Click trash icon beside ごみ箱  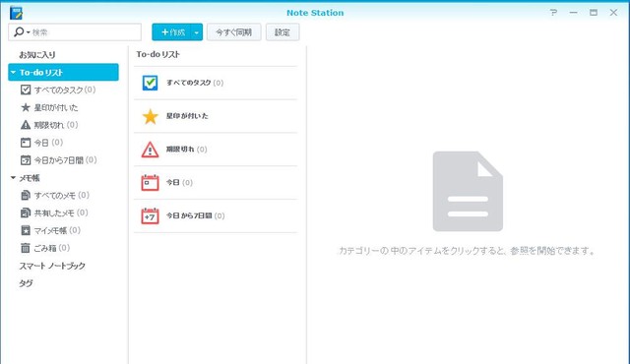pyautogui.click(x=26, y=248)
